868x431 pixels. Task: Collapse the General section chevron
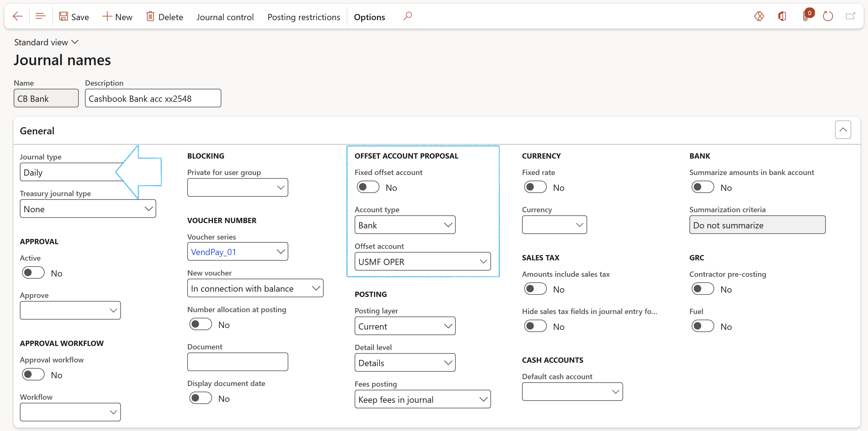(843, 130)
